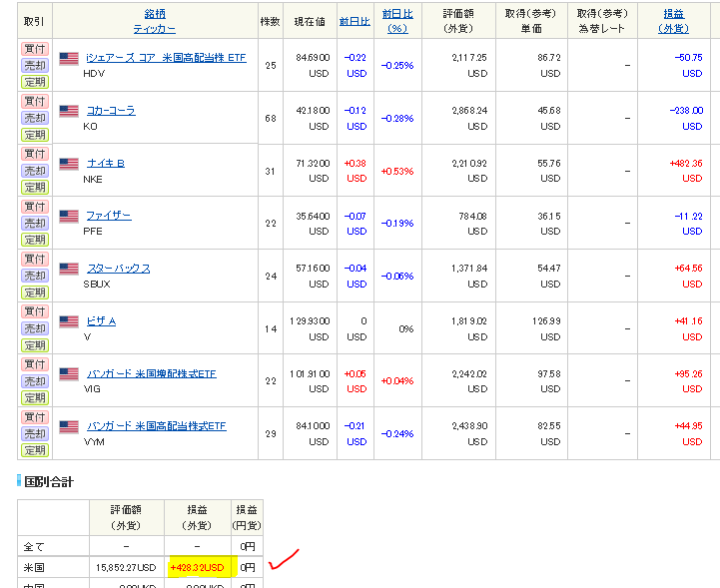Click the 買付 button for NKE
Screen dimensions: 720x588
[35, 154]
